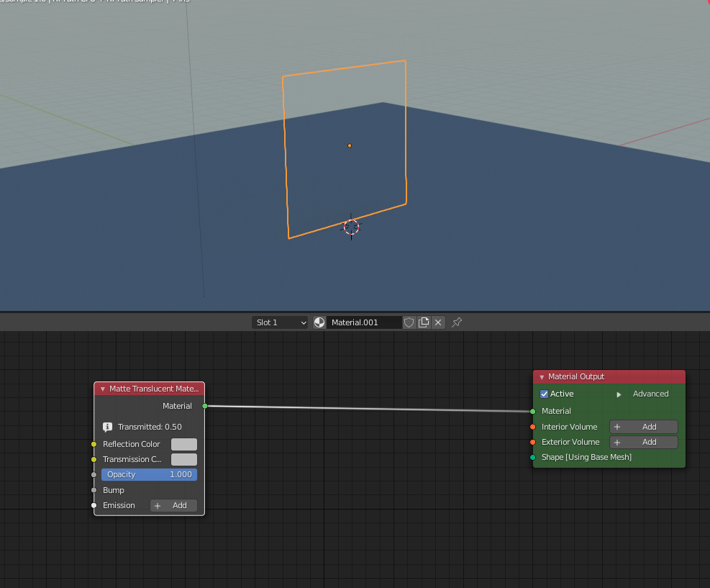Click the Transmitted info icon
This screenshot has height=588, width=710.
click(x=107, y=427)
